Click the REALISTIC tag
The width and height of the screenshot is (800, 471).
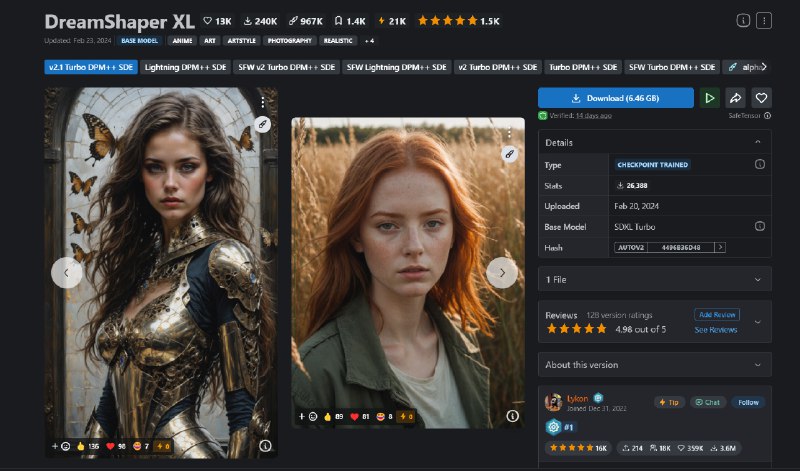click(x=338, y=41)
